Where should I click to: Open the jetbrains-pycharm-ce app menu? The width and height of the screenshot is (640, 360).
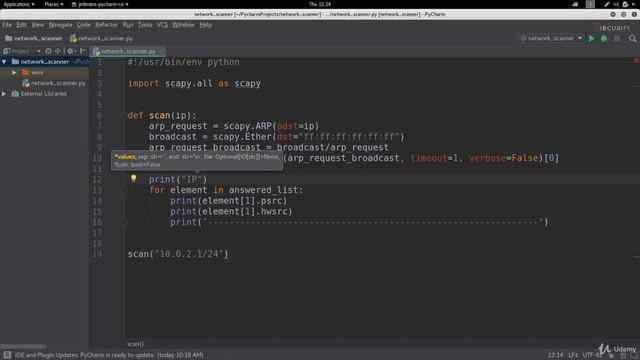tap(100, 4)
